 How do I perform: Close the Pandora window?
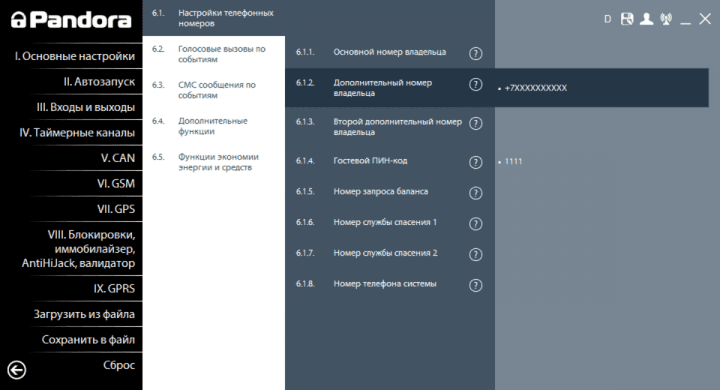pos(705,19)
